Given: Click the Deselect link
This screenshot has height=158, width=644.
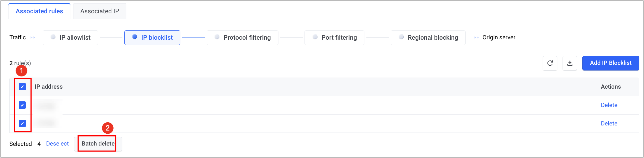Looking at the screenshot, I should coord(57,144).
